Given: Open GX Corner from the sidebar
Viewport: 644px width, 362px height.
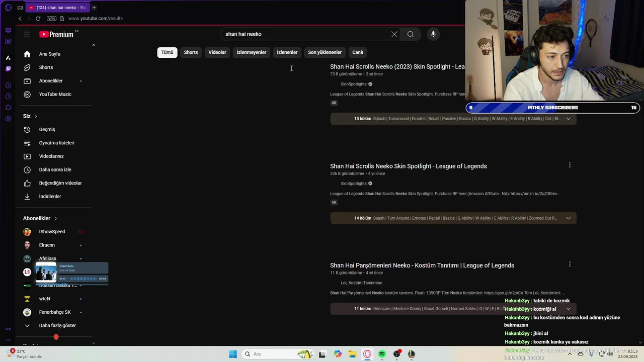Looking at the screenshot, I should [8, 329].
